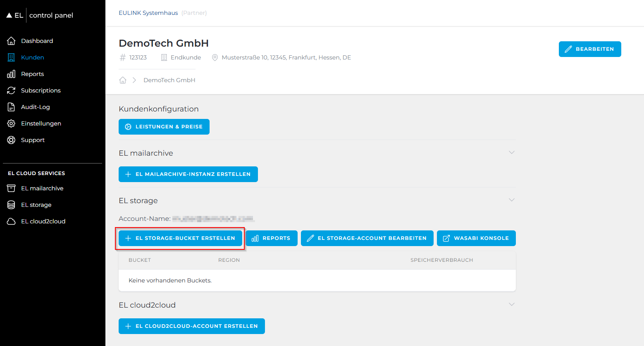
Task: Collapse the EL storage section chevron
Action: tap(511, 200)
